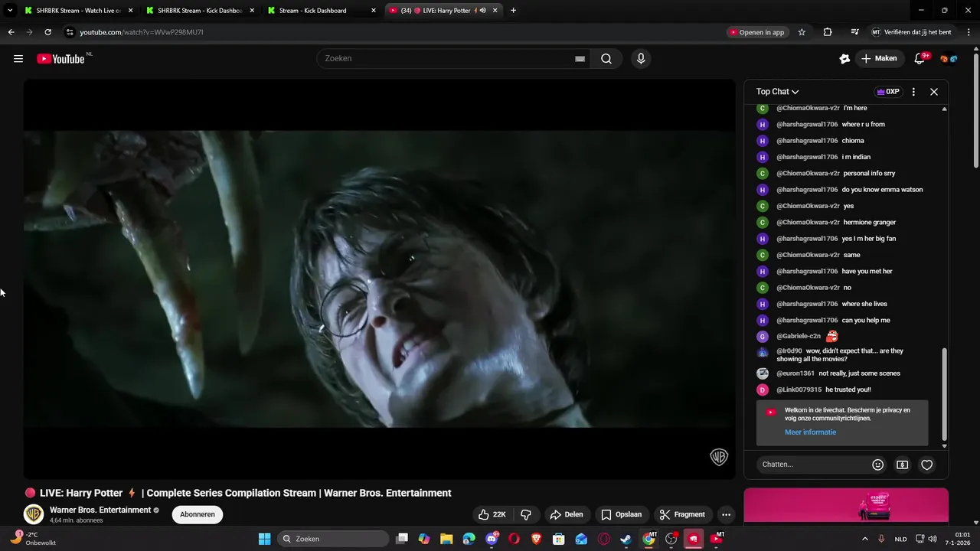Open the YouTube account avatar menu
This screenshot has height=551, width=980.
point(949,59)
